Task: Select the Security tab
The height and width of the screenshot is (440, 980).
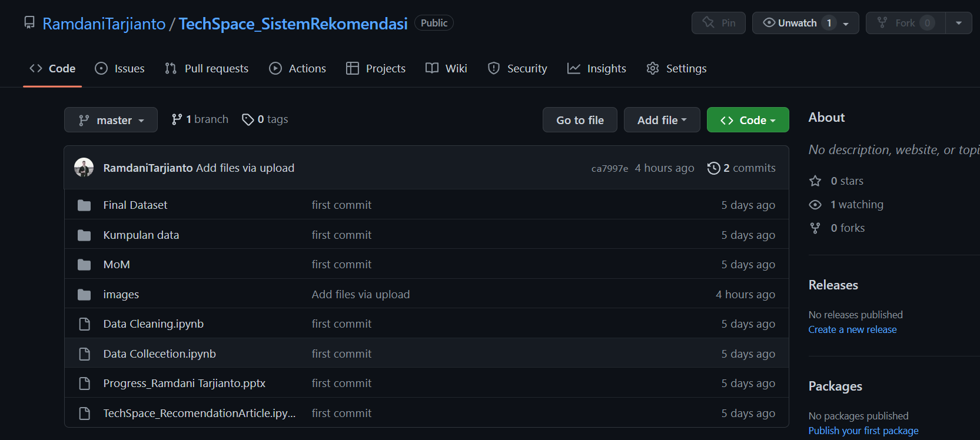Action: click(x=517, y=69)
